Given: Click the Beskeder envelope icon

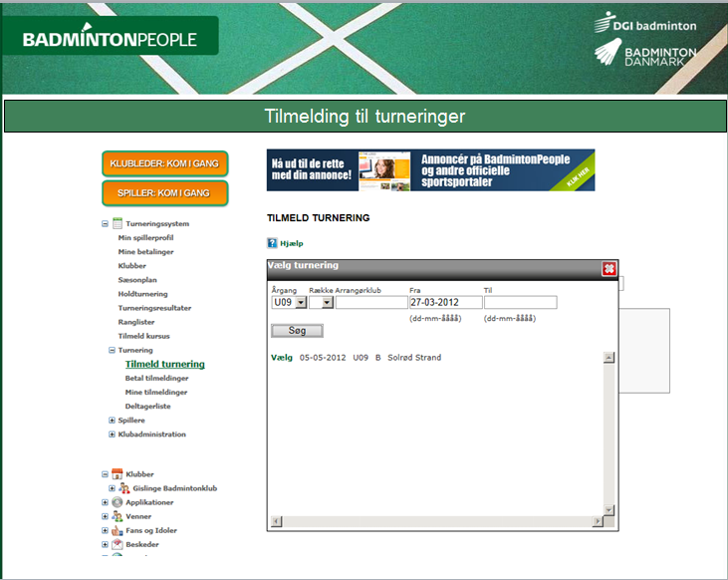Looking at the screenshot, I should coord(118,544).
